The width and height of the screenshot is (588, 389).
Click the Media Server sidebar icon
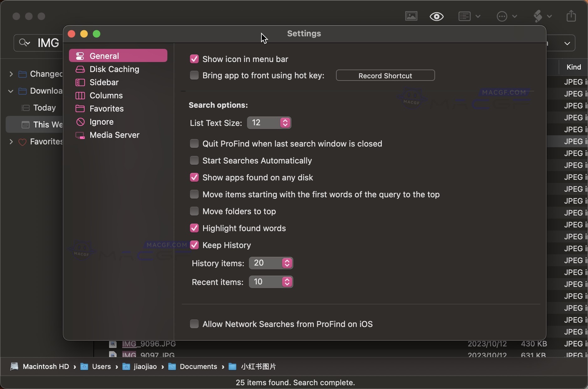[x=80, y=135]
